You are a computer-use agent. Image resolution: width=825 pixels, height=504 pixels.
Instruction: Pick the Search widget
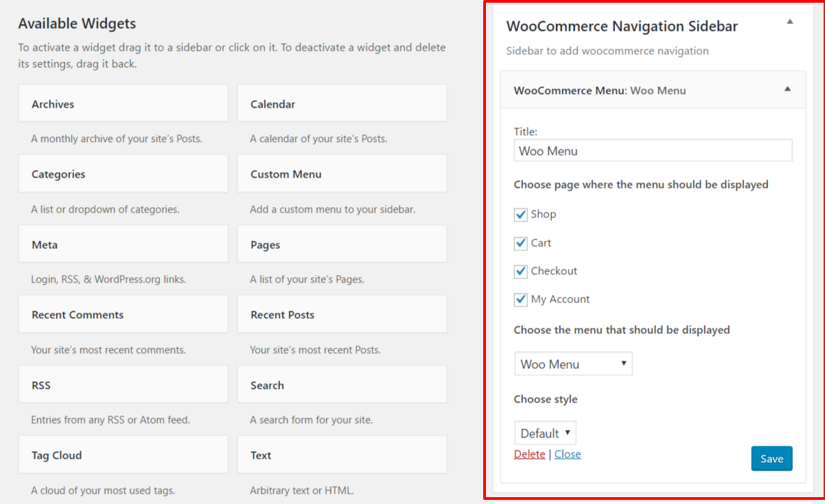point(342,385)
